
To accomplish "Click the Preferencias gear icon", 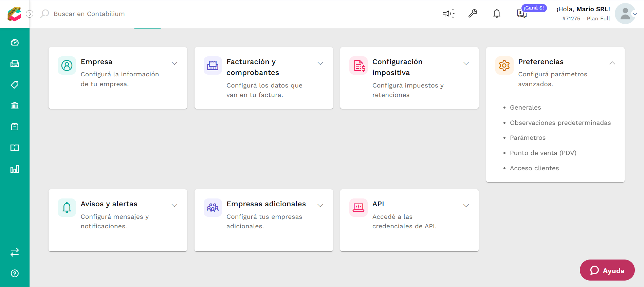I will click(504, 65).
